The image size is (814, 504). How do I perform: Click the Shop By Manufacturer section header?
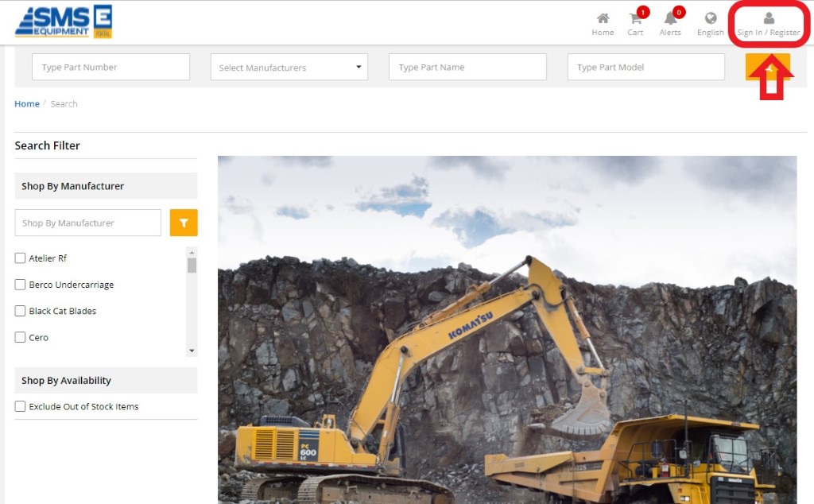pyautogui.click(x=106, y=186)
